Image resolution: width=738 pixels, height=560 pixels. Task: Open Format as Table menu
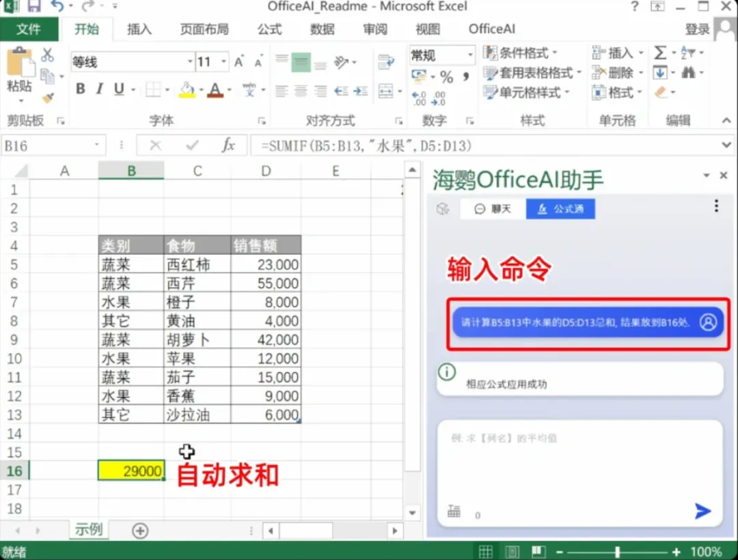(x=532, y=73)
